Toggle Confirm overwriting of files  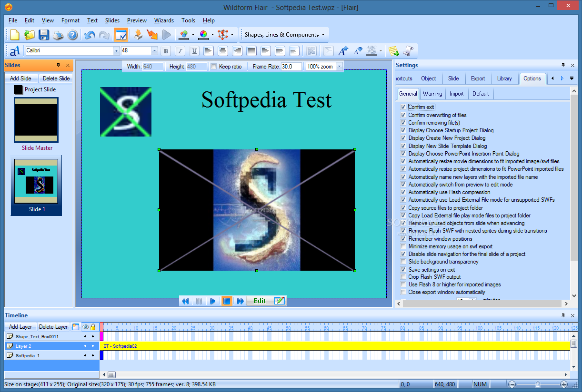pos(403,115)
